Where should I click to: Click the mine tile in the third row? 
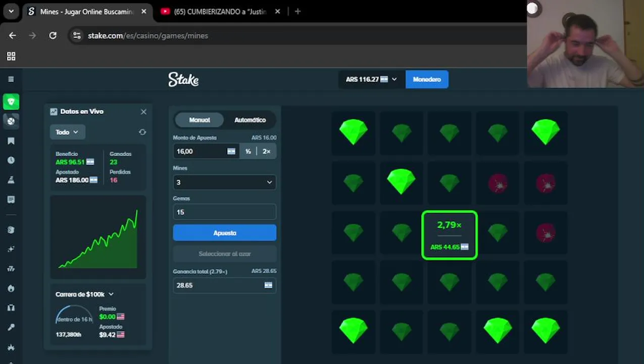click(546, 233)
